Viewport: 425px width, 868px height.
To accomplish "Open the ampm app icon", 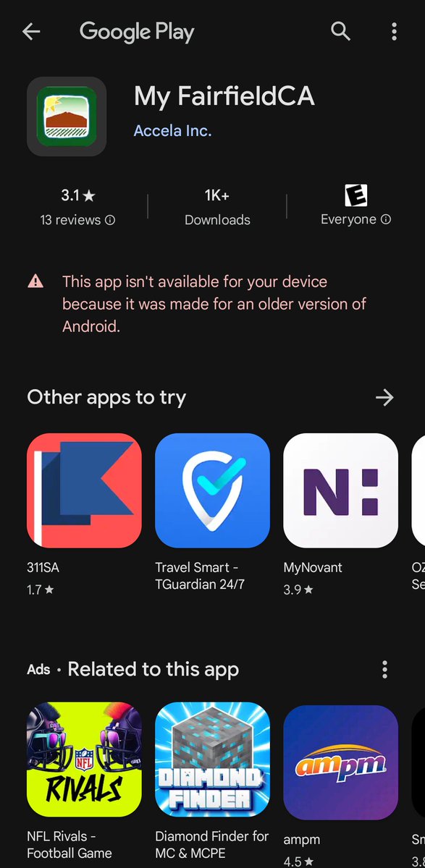I will pos(340,759).
